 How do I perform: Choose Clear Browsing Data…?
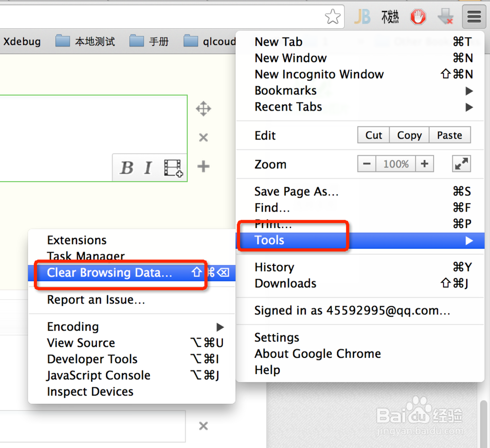[x=131, y=273]
